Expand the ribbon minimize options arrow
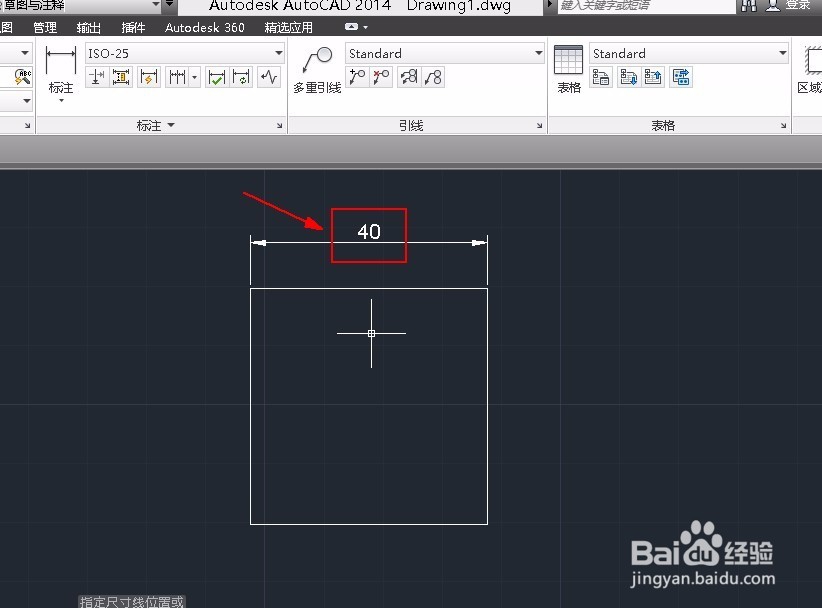The height and width of the screenshot is (608, 822). pos(365,27)
